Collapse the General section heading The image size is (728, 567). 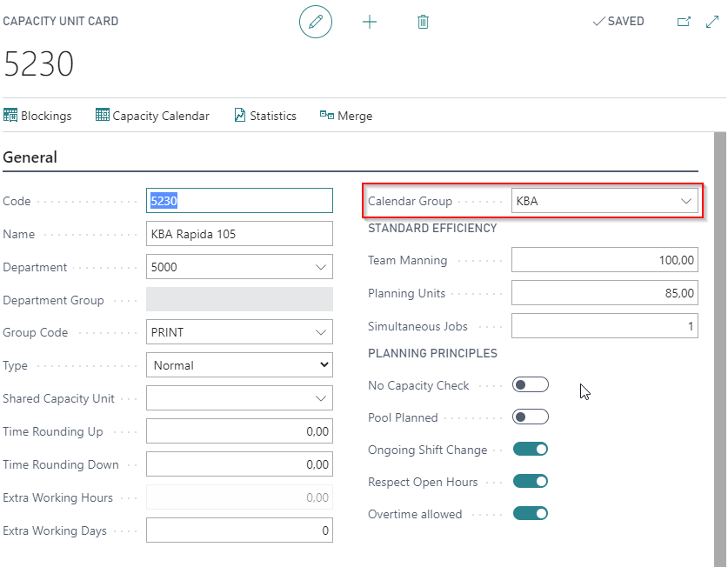tap(30, 157)
